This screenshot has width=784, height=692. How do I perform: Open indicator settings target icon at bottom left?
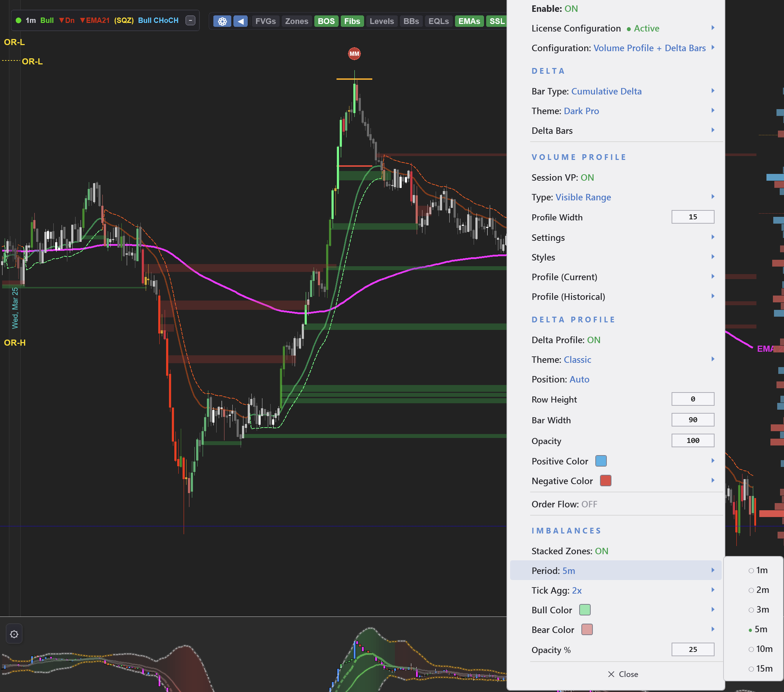click(14, 634)
